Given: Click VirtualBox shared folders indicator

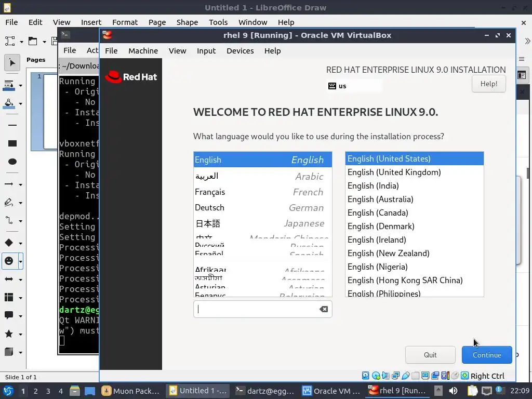Looking at the screenshot, I should click(x=415, y=376).
